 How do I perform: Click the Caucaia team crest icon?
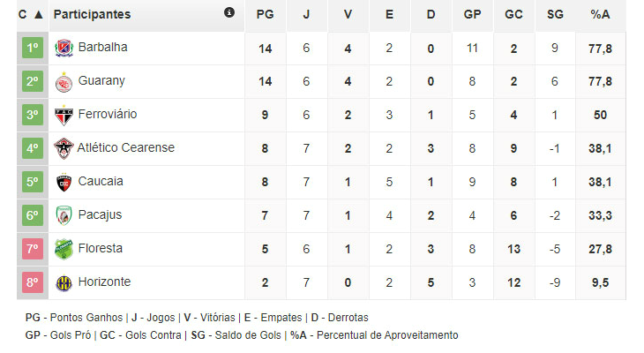(64, 182)
